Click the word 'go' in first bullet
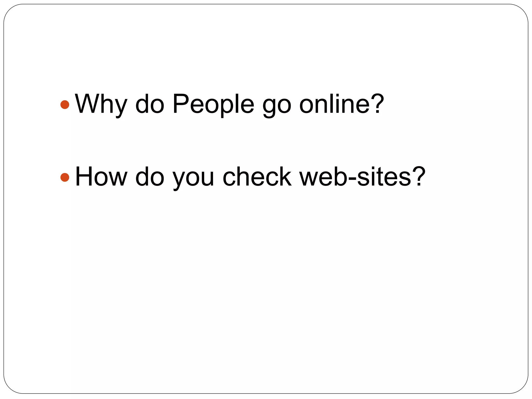Viewport: 532px width, 399px height. point(277,107)
